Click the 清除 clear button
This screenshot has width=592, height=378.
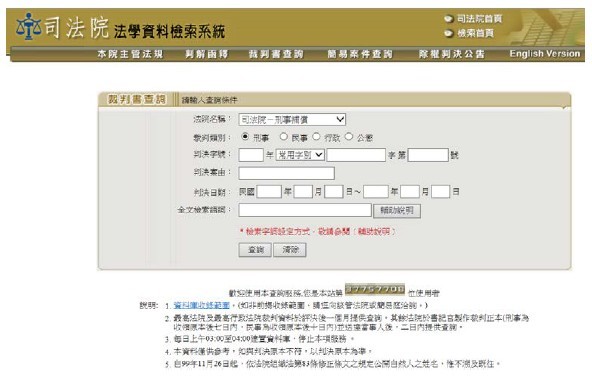[290, 250]
